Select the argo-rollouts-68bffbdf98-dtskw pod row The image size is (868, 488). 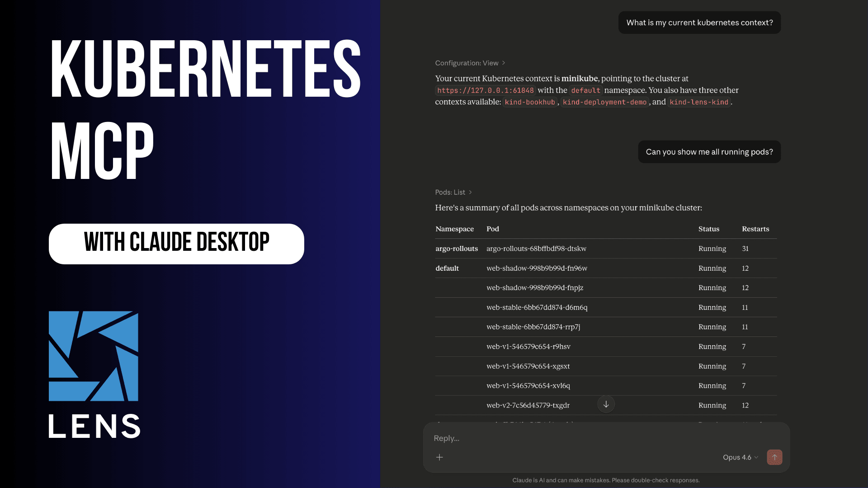click(x=536, y=249)
